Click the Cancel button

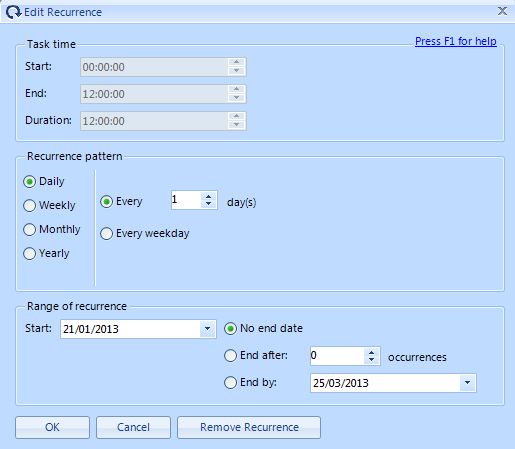pyautogui.click(x=133, y=427)
